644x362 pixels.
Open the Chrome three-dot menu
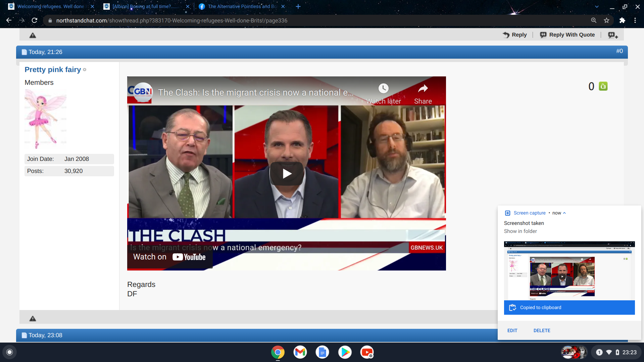(x=635, y=20)
